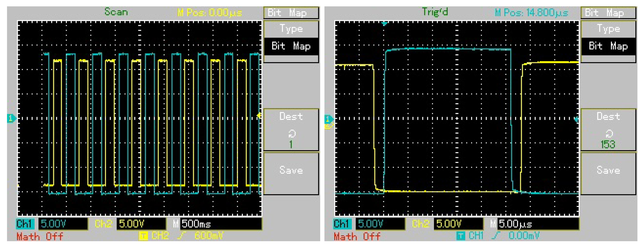Click the cyan T trigger icon beside CH1
Image resolution: width=644 pixels, height=248 pixels.
pos(461,236)
